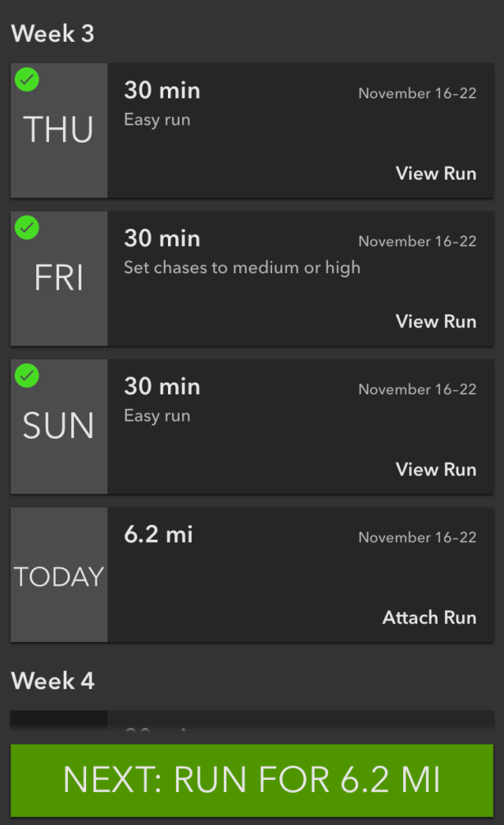Select the TODAY day tile
Screen dimensions: 504x825
click(x=59, y=577)
